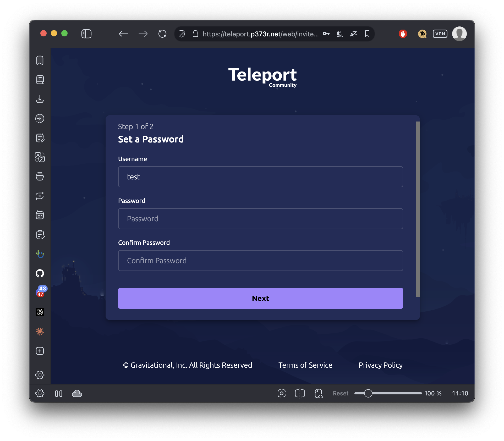Open sidebar settings gear above status bar

40,375
